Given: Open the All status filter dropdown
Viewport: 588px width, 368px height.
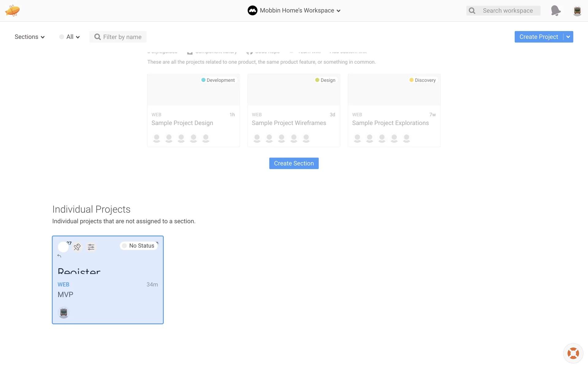Looking at the screenshot, I should 70,37.
